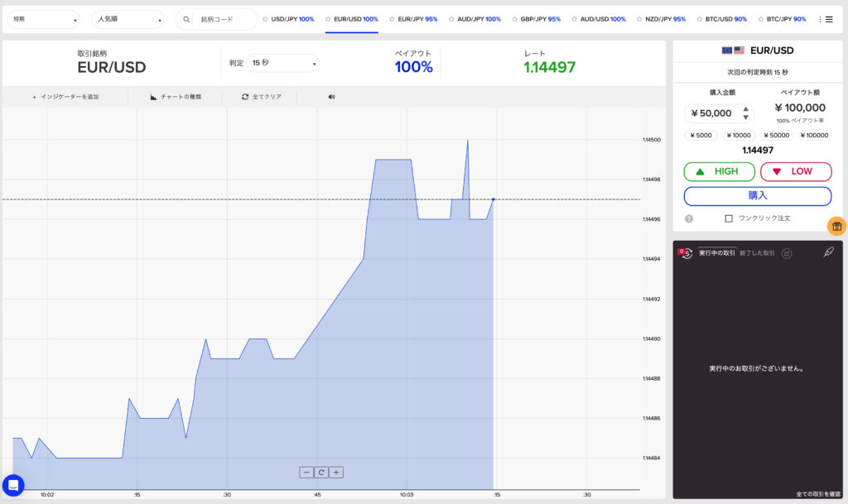This screenshot has height=504, width=848.
Task: Toggle favorite star for EUR/JPY
Action: (392, 19)
